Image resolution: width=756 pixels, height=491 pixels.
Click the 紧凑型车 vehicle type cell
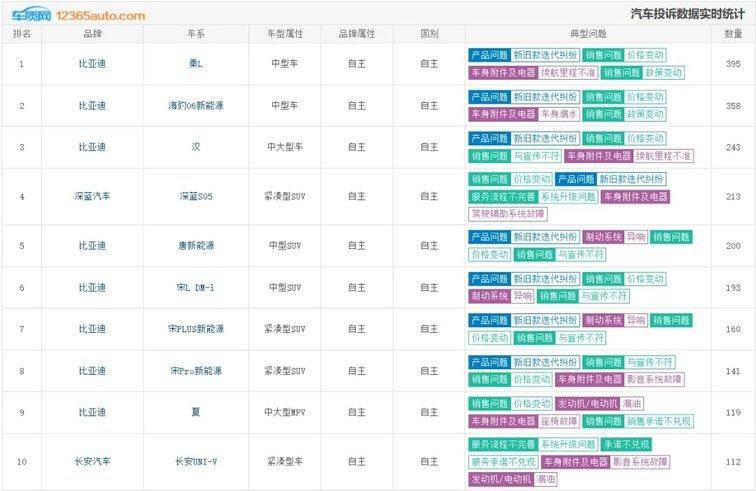tap(285, 462)
